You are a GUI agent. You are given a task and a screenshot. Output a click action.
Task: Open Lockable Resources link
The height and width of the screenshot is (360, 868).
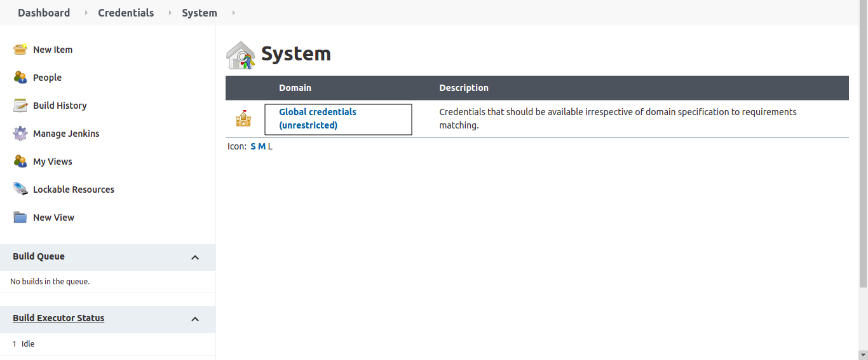pyautogui.click(x=74, y=190)
